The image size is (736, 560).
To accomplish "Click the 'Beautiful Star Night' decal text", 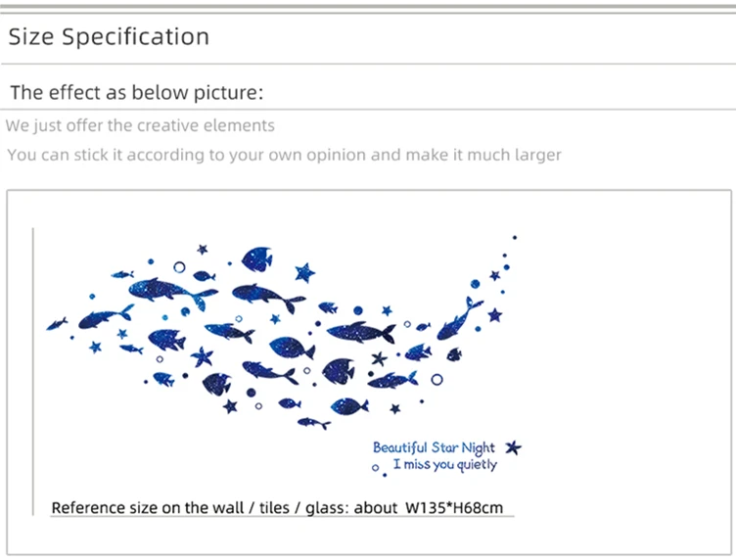I will point(434,447).
